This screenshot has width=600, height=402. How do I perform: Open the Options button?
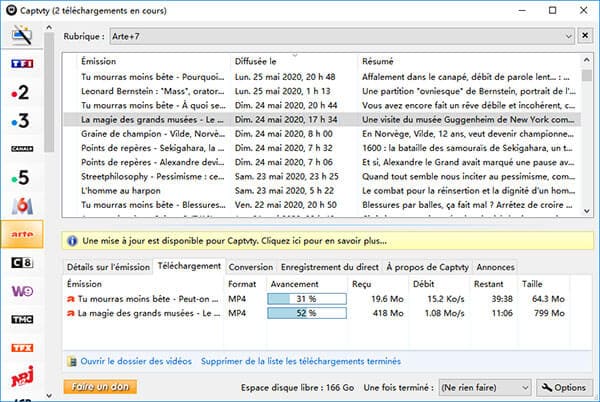(564, 388)
